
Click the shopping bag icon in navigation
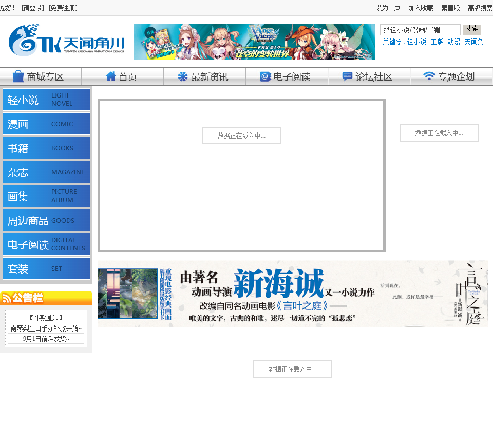[18, 76]
